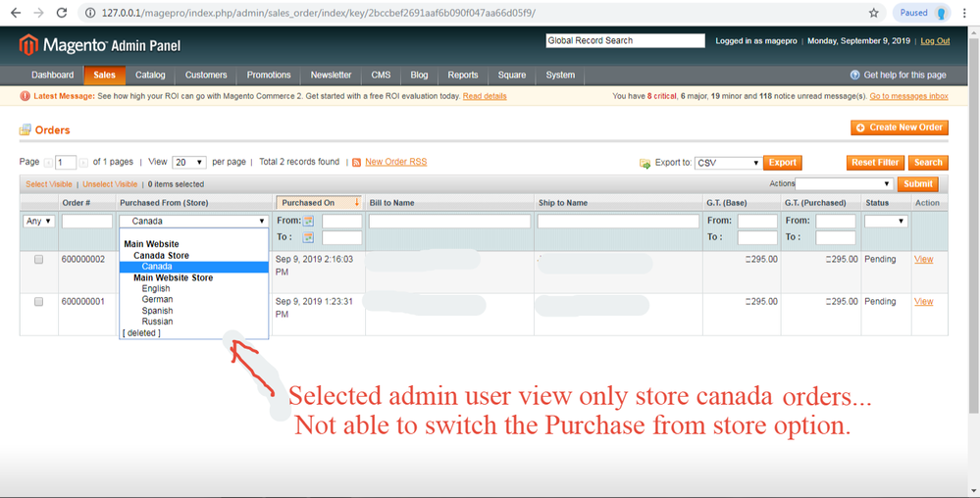Click the help icon for this page

[x=854, y=75]
